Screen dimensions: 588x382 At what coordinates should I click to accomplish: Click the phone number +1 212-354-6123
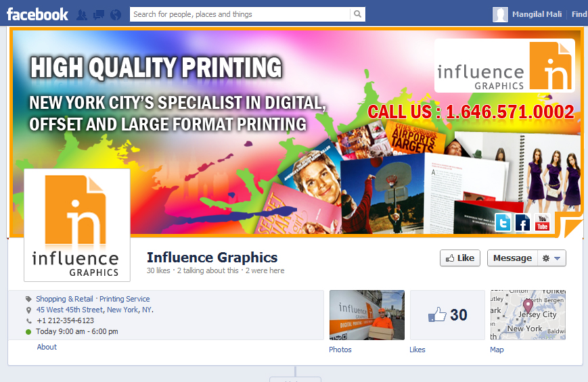(65, 321)
